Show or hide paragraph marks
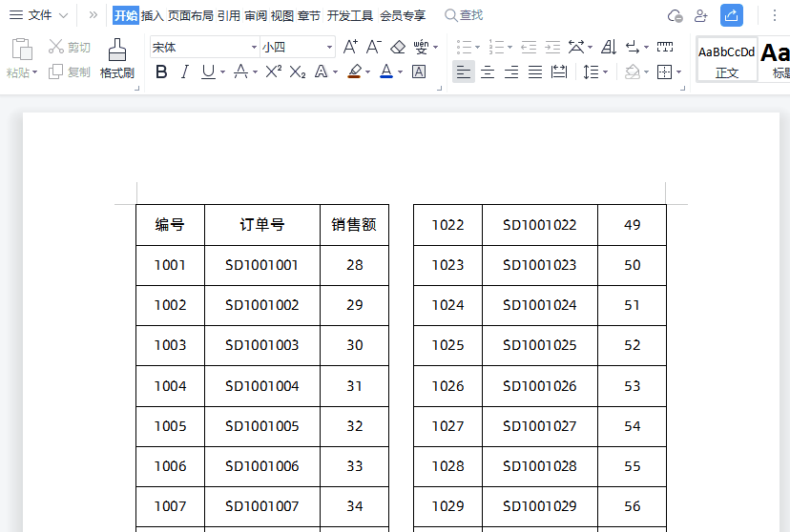The height and width of the screenshot is (532, 790). pyautogui.click(x=633, y=48)
